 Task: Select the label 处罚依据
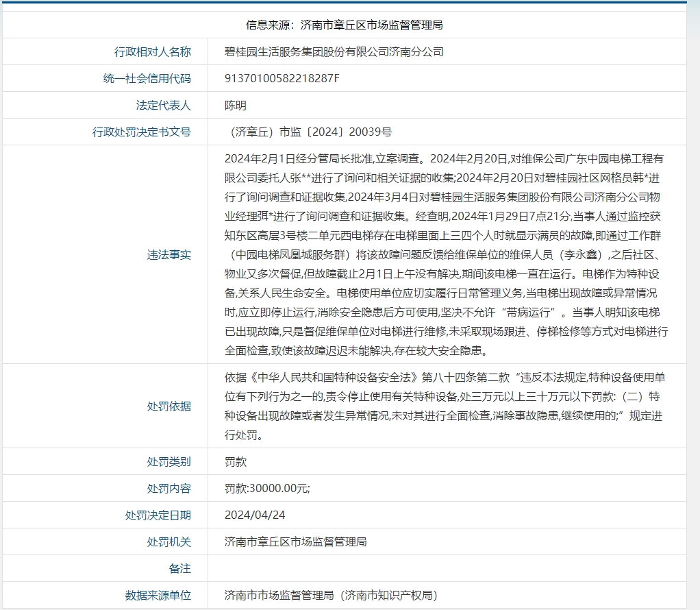pos(169,406)
